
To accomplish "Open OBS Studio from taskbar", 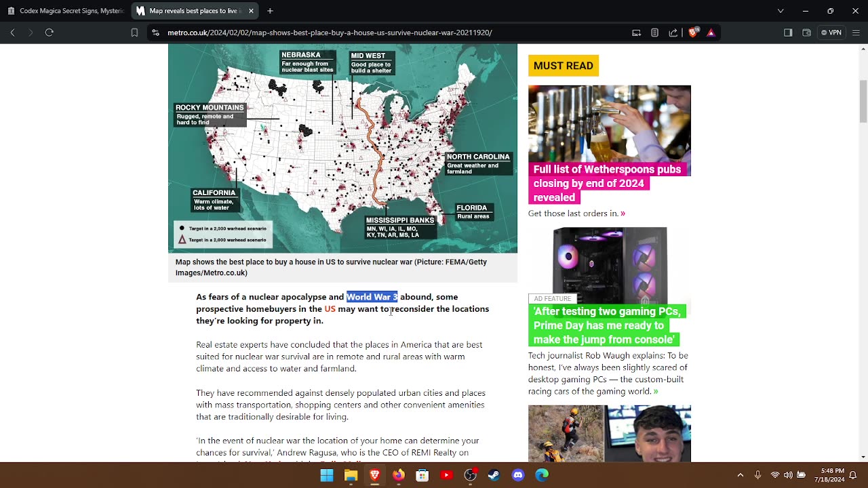I will coord(470,475).
